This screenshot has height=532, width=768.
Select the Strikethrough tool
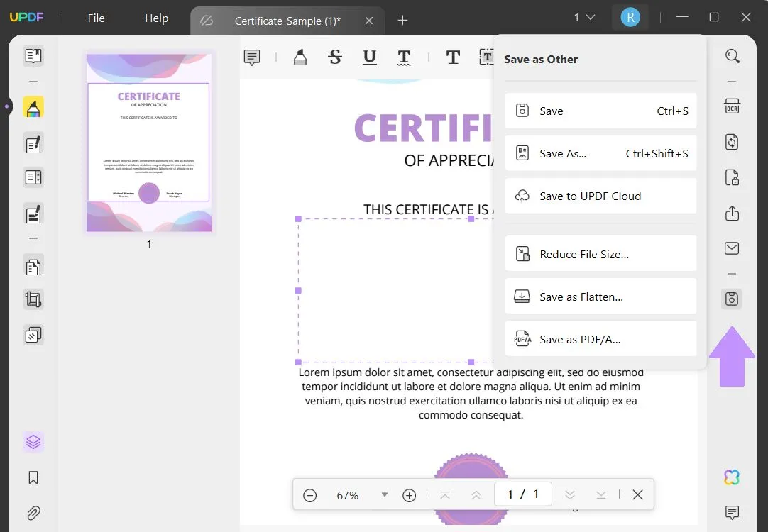tap(335, 57)
